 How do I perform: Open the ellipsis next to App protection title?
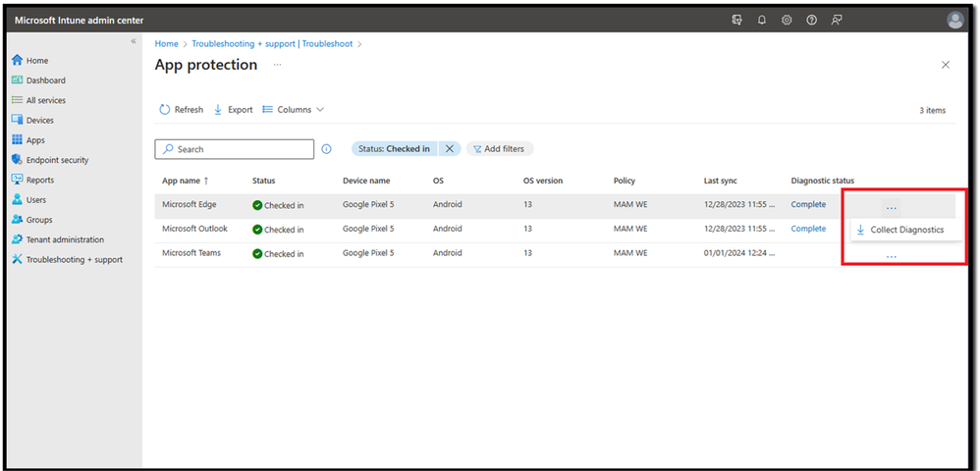click(278, 65)
